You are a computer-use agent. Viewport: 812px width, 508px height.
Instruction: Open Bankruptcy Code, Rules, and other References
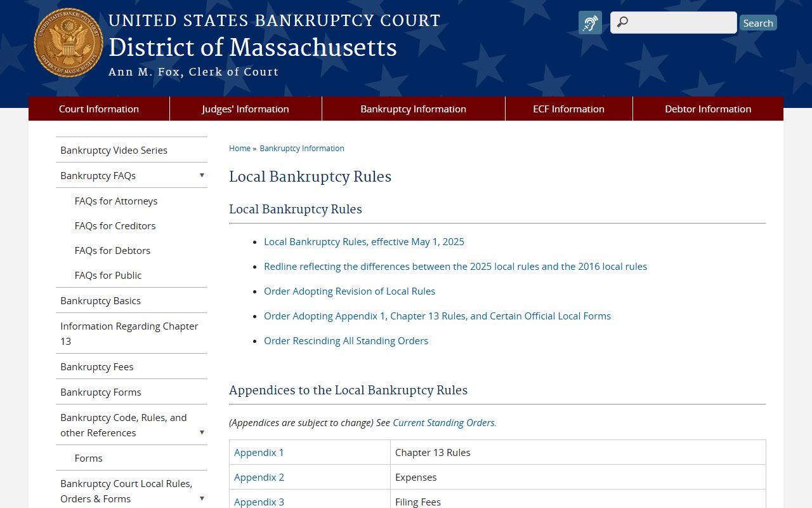[124, 425]
